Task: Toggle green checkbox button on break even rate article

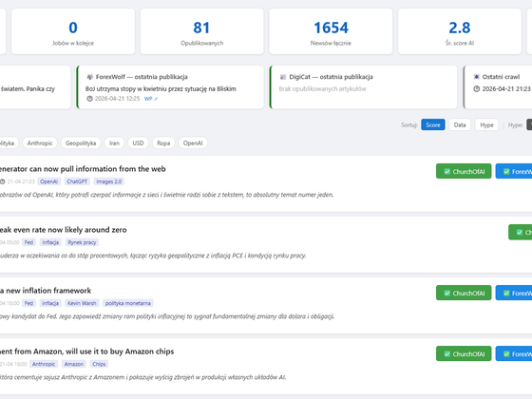Action: [521, 232]
